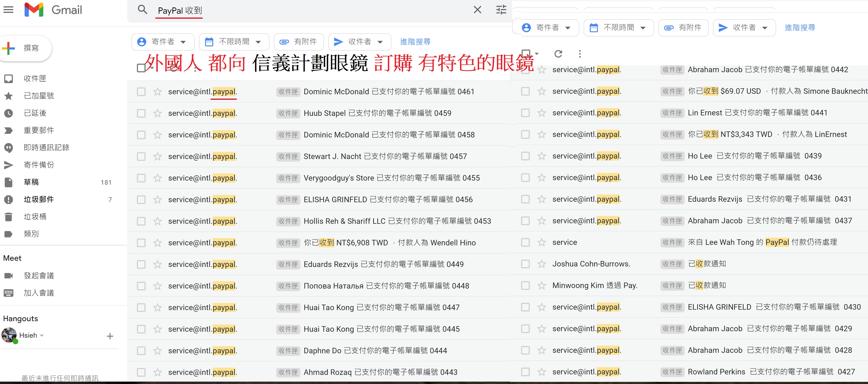Clear the search with the X icon
This screenshot has width=868, height=384.
477,10
